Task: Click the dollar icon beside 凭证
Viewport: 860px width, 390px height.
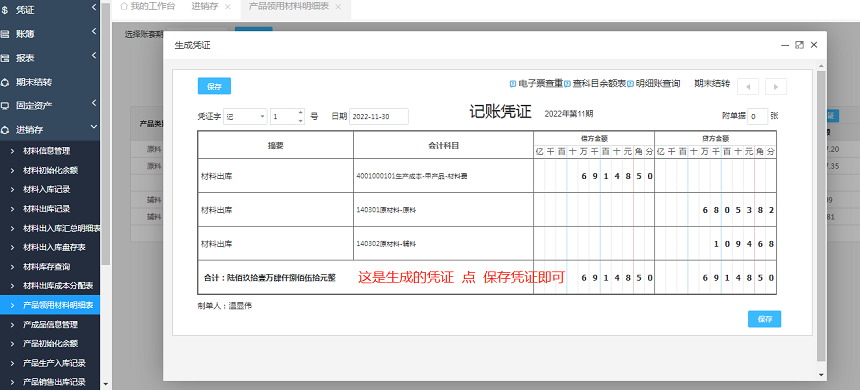Action: (5, 10)
